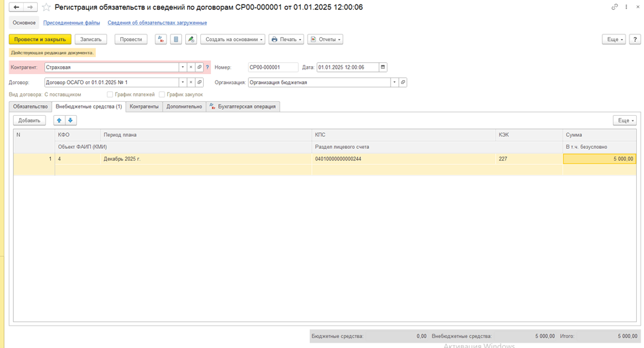The height and width of the screenshot is (348, 644).
Task: Open the three-dot window menu at top right
Action: coord(626,7)
